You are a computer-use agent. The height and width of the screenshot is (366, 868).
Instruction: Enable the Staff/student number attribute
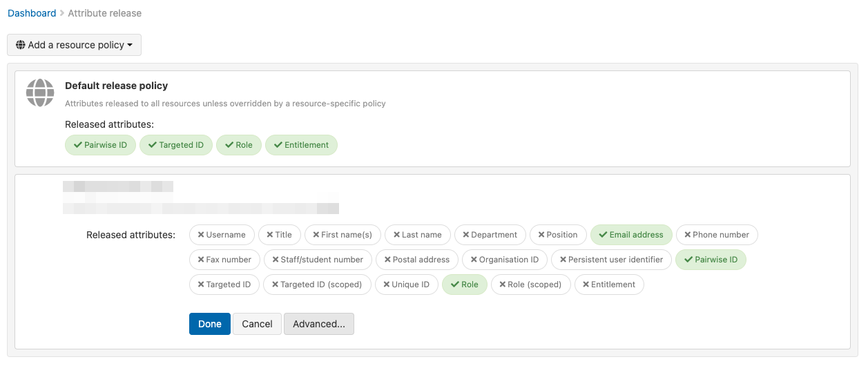click(x=318, y=260)
